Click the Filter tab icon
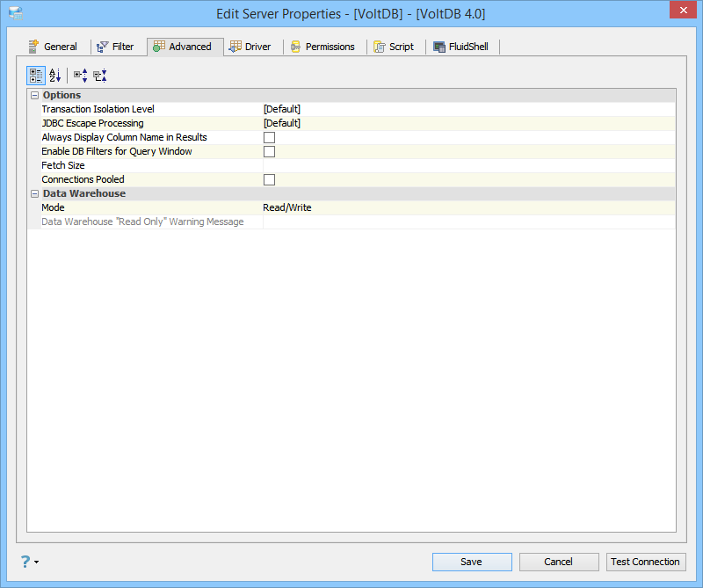Image resolution: width=703 pixels, height=588 pixels. tap(102, 47)
